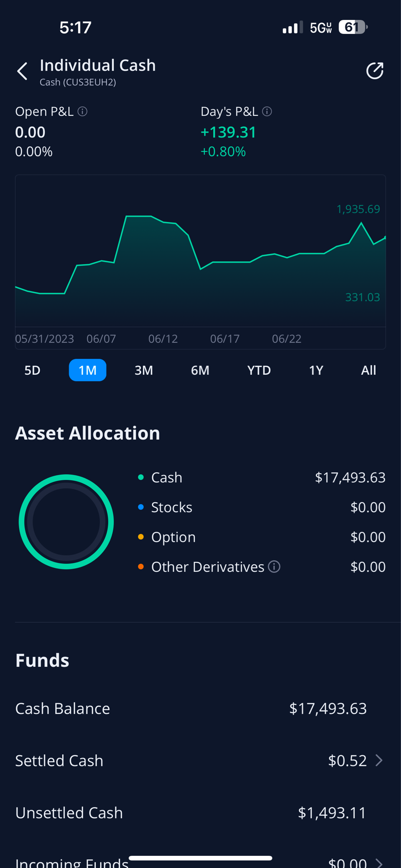
Task: Show the All time range
Action: 368,370
